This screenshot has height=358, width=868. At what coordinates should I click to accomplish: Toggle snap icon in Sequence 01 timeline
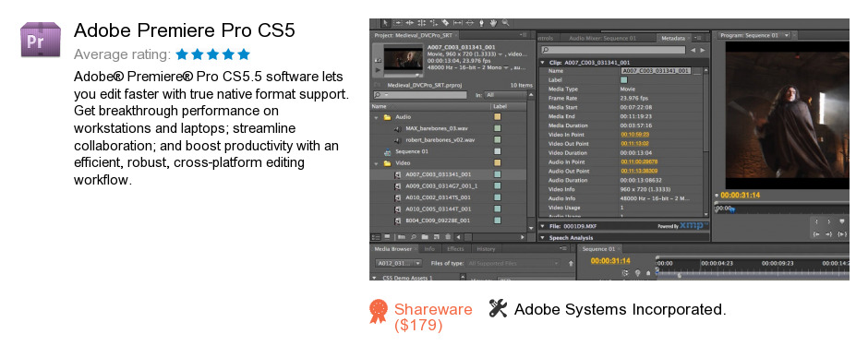tap(625, 273)
